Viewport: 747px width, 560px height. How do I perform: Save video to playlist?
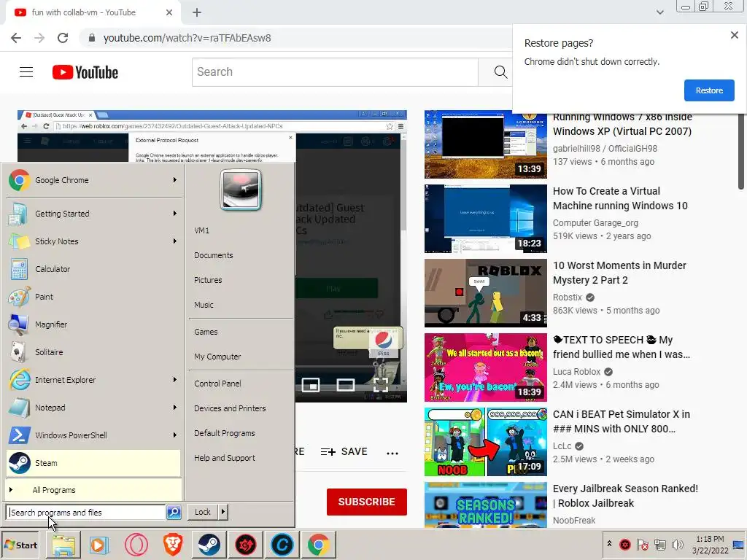pyautogui.click(x=344, y=451)
